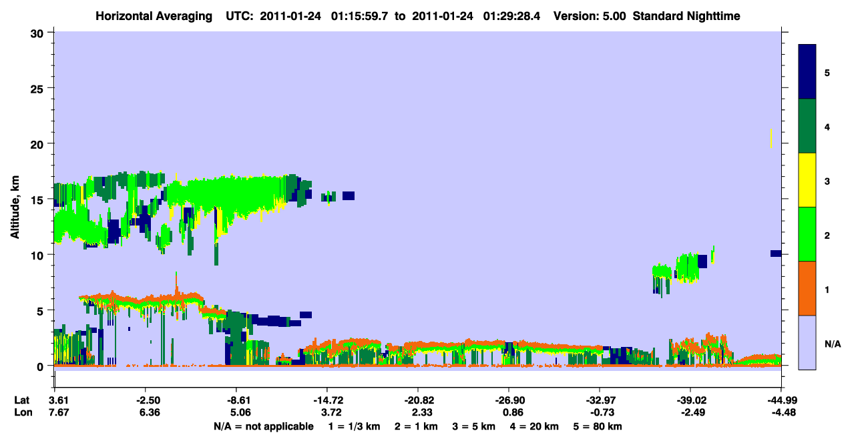The height and width of the screenshot is (445, 868).
Task: Click the y-axis tick label 30
Action: [39, 33]
